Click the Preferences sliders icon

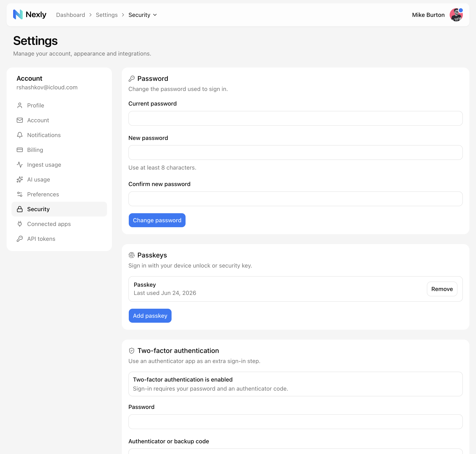pos(20,194)
